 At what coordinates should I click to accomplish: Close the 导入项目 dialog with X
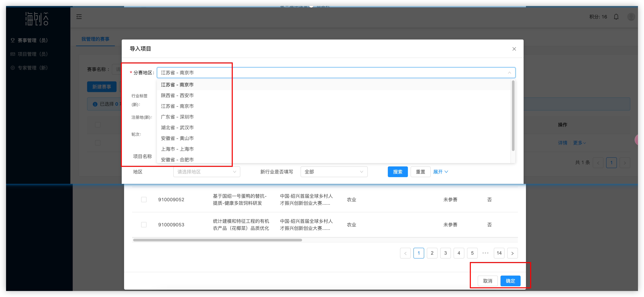[x=514, y=49]
